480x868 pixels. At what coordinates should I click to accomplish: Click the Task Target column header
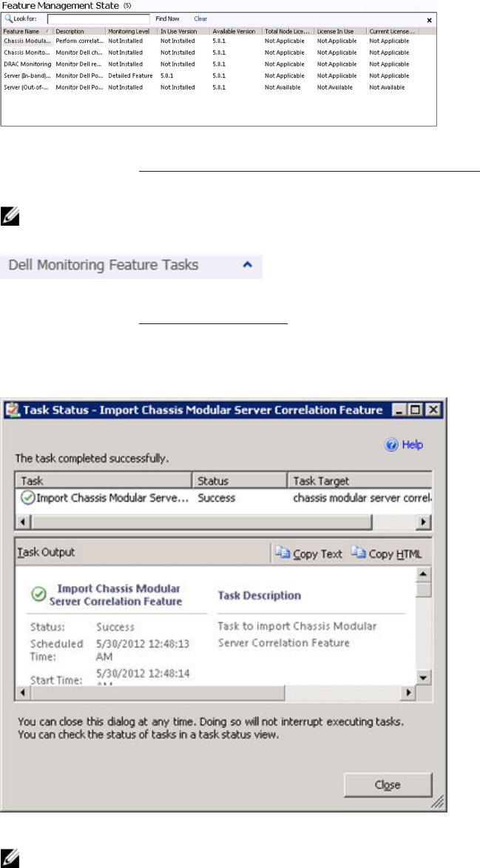[359, 481]
